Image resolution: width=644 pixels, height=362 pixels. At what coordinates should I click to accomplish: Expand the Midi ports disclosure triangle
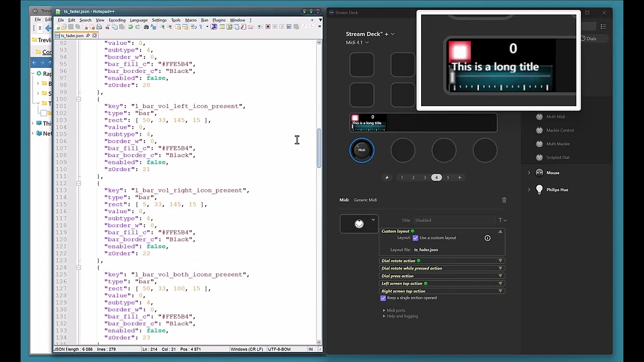tap(384, 310)
